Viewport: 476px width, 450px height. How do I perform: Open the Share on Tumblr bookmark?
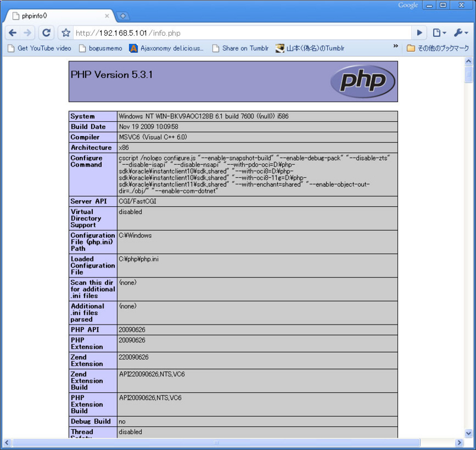pos(240,48)
